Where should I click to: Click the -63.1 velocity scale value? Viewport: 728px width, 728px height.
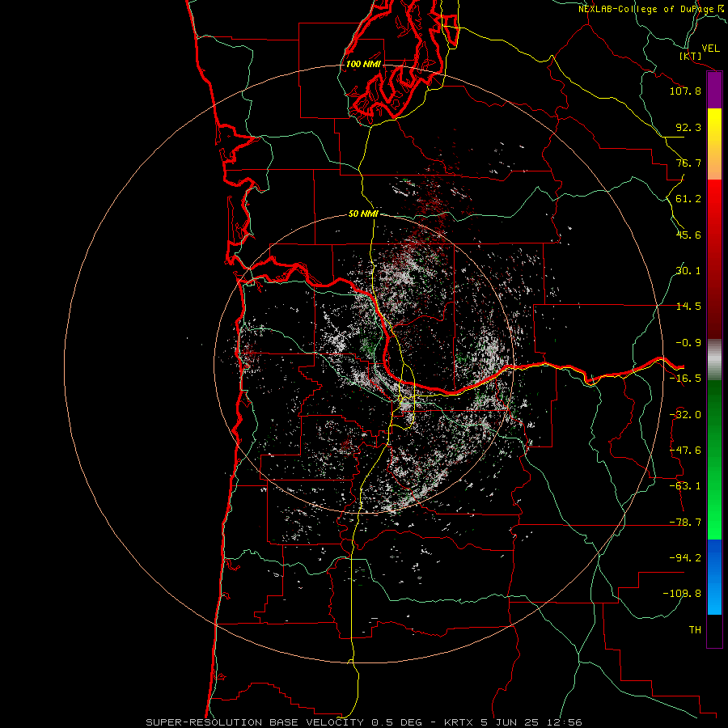click(x=685, y=486)
